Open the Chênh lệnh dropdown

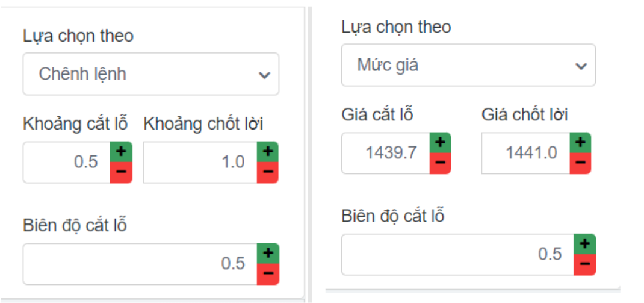click(x=150, y=74)
